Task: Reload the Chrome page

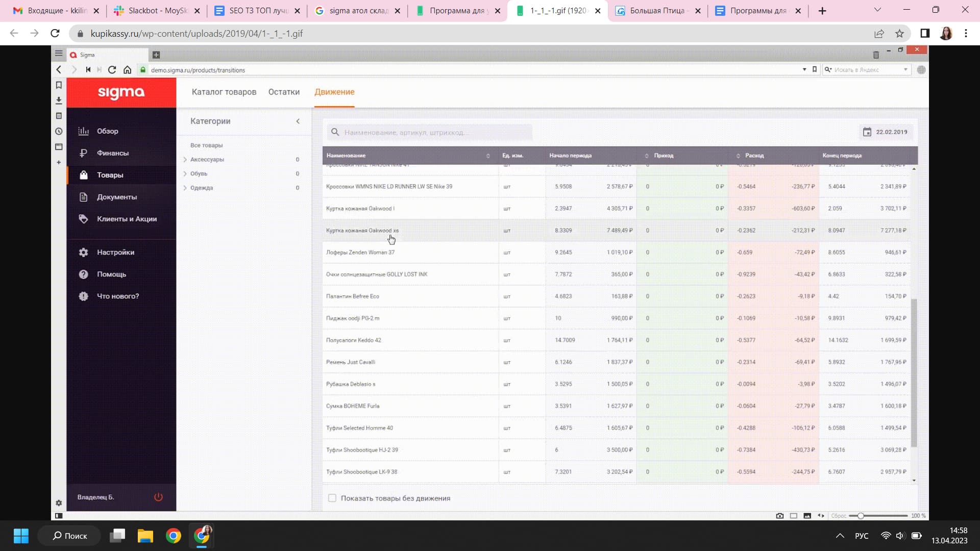Action: [x=55, y=33]
